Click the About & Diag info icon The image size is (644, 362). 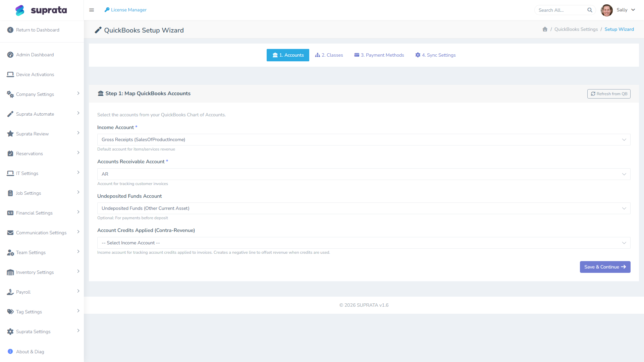10,351
